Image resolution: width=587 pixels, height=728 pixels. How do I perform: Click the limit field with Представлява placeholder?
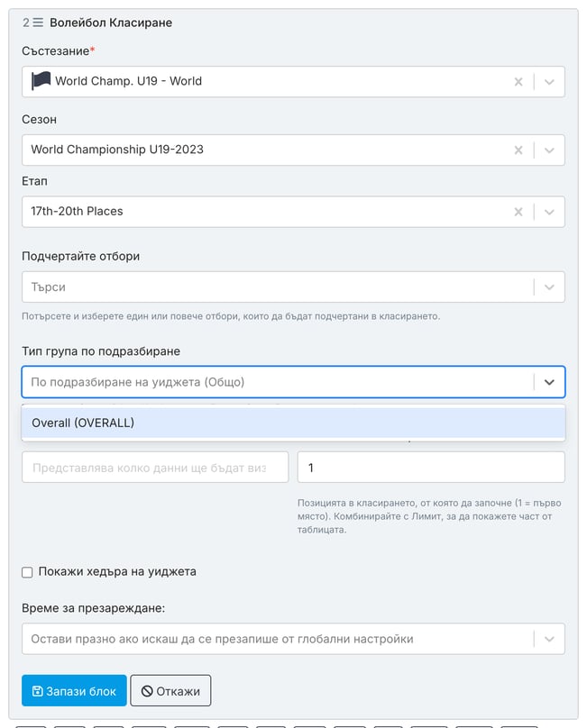[155, 467]
